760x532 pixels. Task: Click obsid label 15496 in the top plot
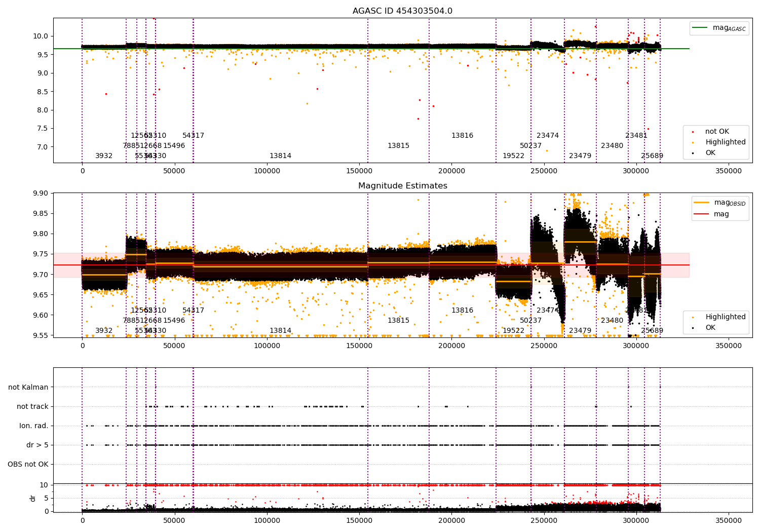[x=174, y=146]
